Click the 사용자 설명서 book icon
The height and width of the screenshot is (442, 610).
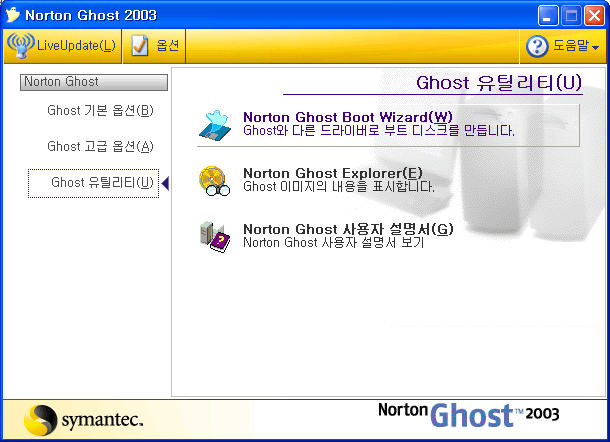(x=215, y=236)
